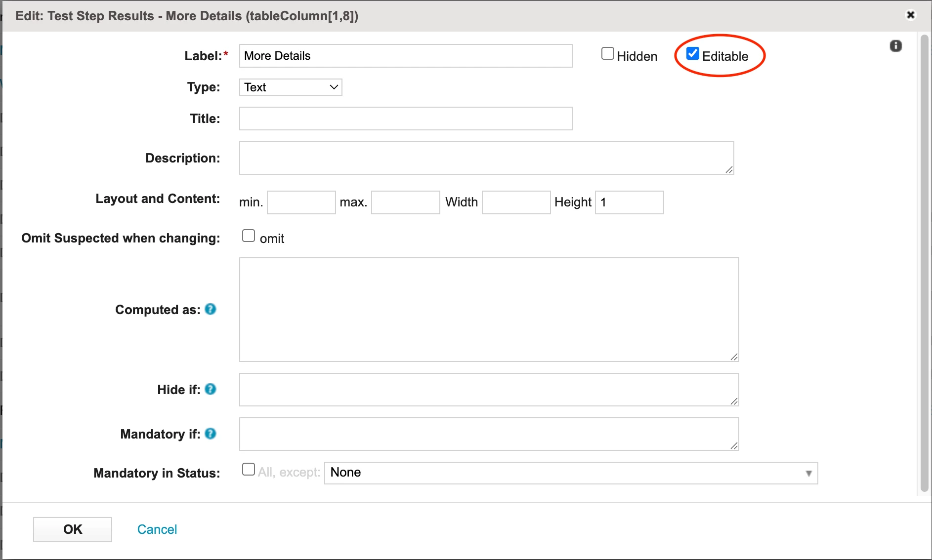This screenshot has height=560, width=932.
Task: Focus the min. field
Action: (x=301, y=202)
